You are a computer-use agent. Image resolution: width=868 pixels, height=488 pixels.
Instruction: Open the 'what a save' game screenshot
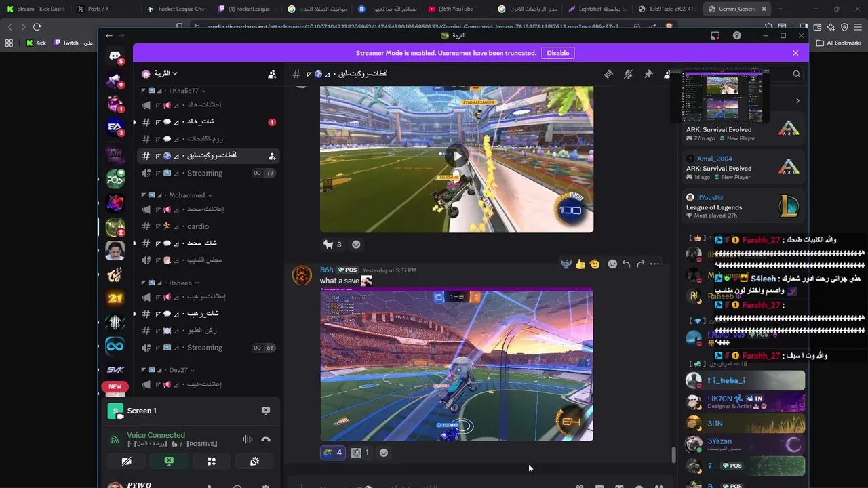[x=456, y=365]
